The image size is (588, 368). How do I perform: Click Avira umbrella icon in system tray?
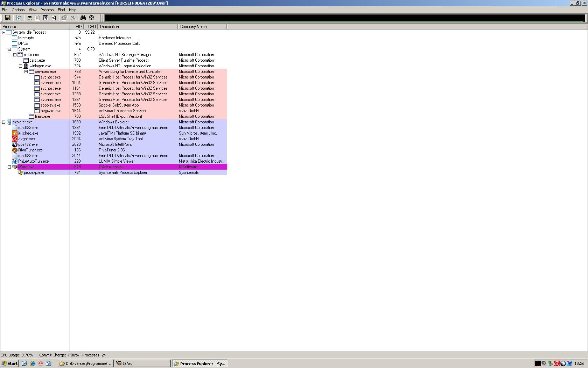(556, 363)
